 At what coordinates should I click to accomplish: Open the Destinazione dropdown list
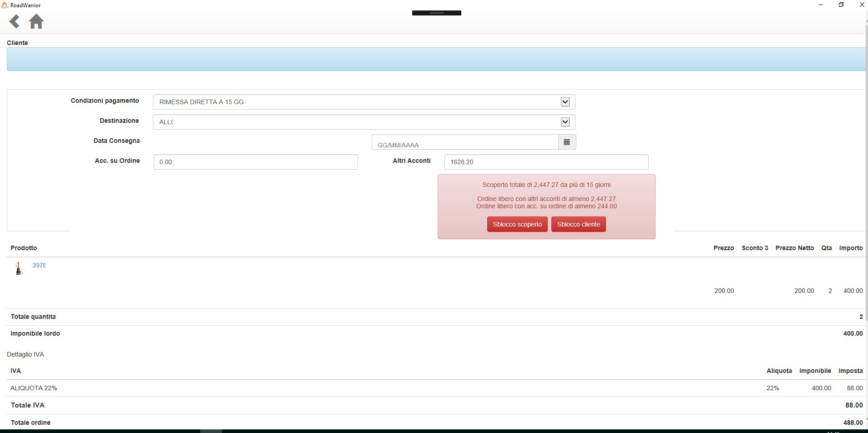(565, 122)
